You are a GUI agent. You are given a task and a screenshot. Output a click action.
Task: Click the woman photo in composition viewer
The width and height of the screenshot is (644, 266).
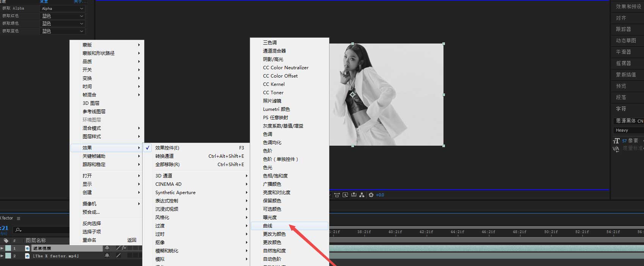click(x=386, y=95)
